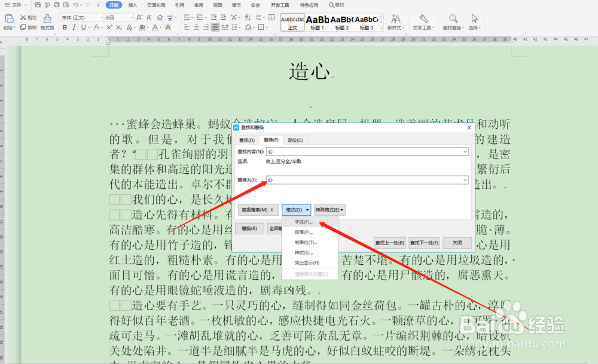Click the decrease font size icon
The height and width of the screenshot is (364, 598).
click(149, 17)
